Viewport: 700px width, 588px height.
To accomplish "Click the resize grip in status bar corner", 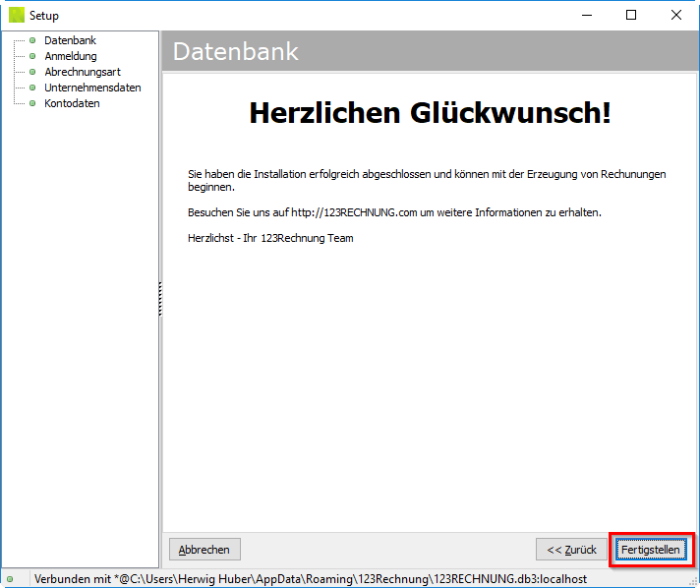I will (x=693, y=581).
